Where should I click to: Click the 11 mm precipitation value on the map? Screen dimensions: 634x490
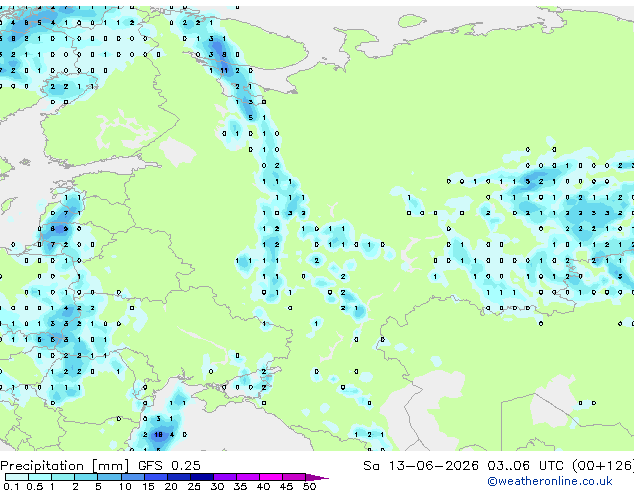click(x=224, y=70)
